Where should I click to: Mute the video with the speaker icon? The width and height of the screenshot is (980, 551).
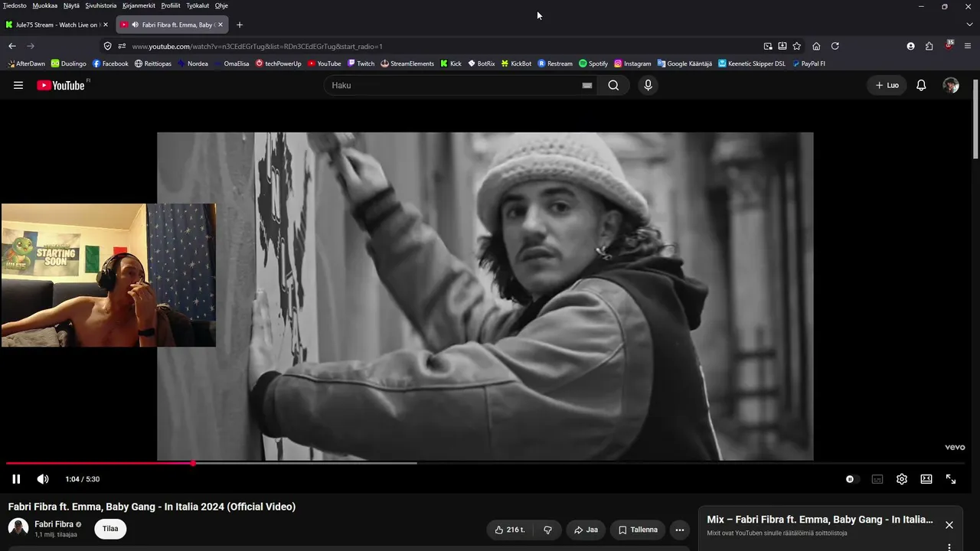43,479
